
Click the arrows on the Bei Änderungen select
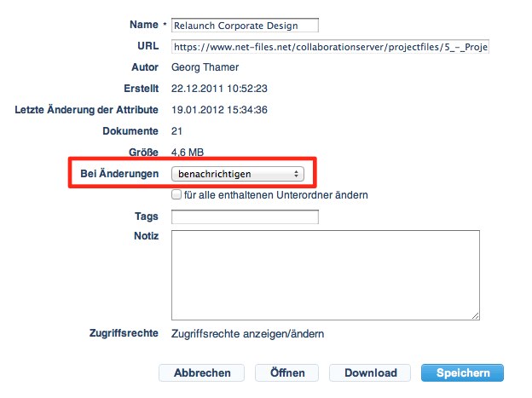[x=296, y=174]
